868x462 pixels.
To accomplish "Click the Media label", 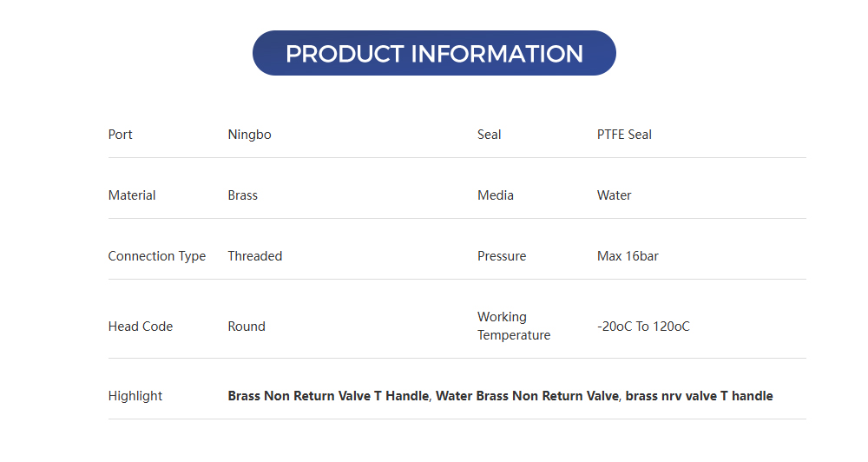I will click(496, 195).
